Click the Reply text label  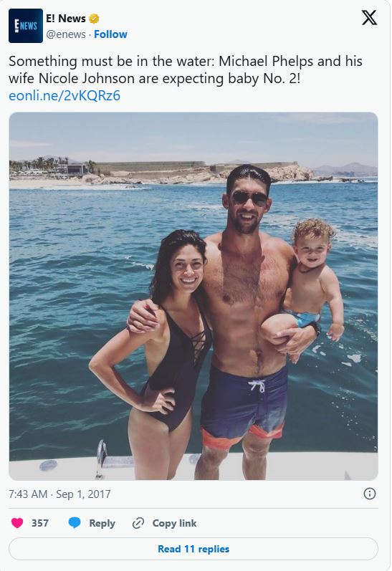point(102,523)
